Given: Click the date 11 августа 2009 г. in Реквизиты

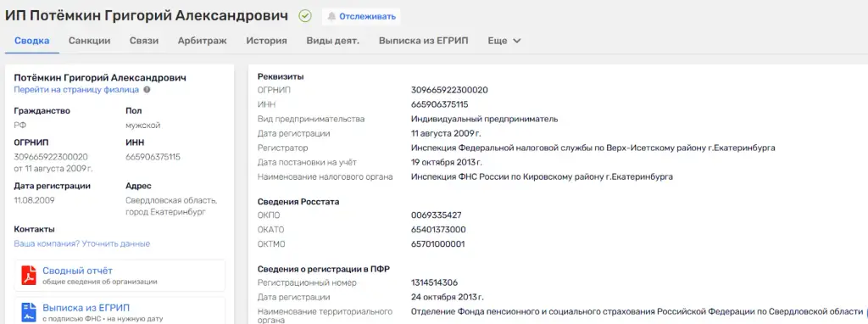Looking at the screenshot, I should tap(446, 133).
